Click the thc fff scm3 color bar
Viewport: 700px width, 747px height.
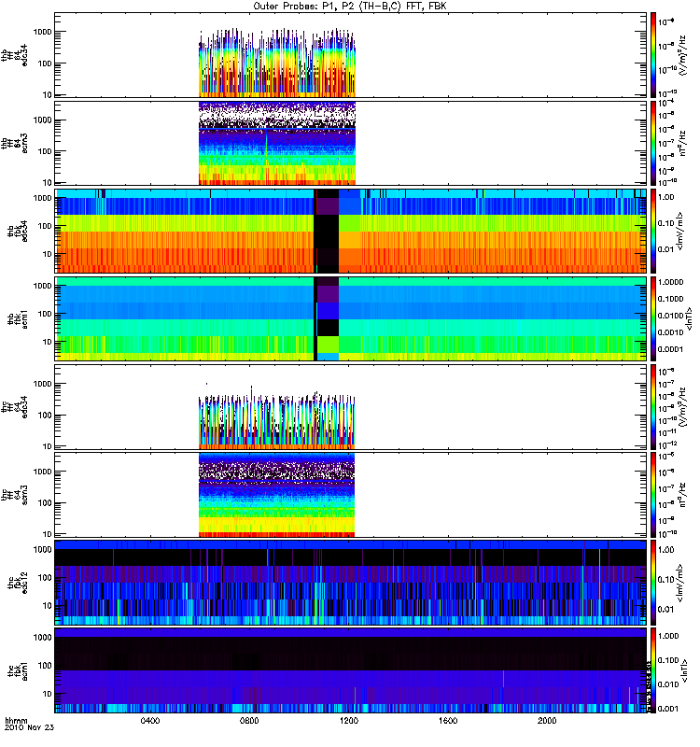tap(653, 495)
